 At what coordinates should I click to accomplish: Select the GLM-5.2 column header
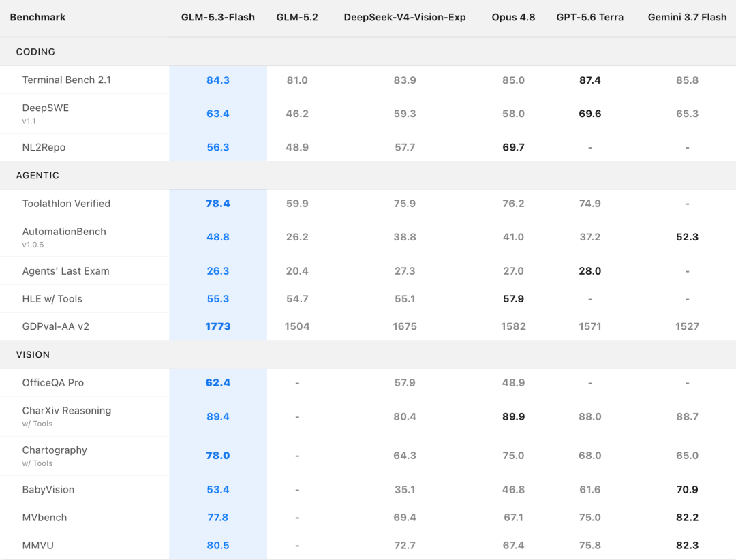[297, 17]
